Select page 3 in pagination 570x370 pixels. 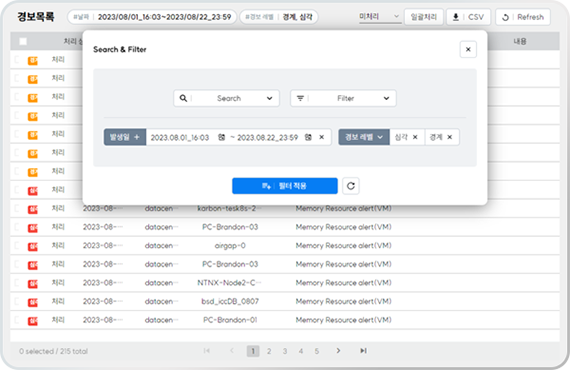pyautogui.click(x=285, y=351)
